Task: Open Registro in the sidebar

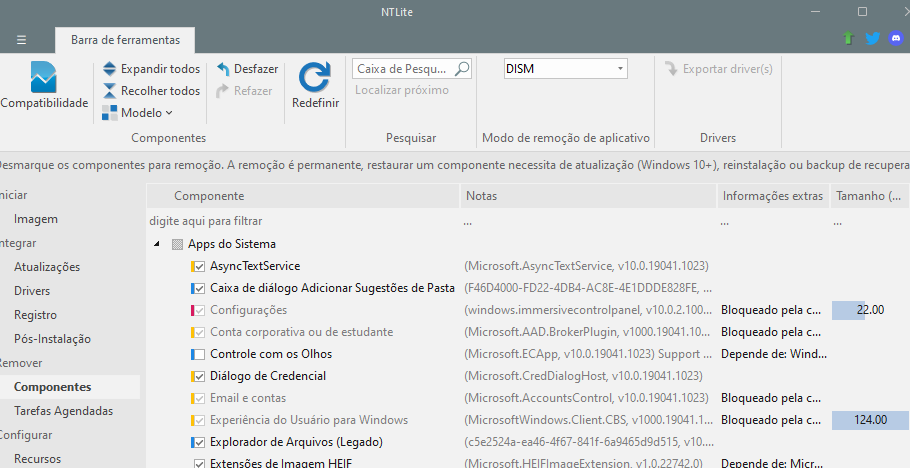Action: [35, 315]
